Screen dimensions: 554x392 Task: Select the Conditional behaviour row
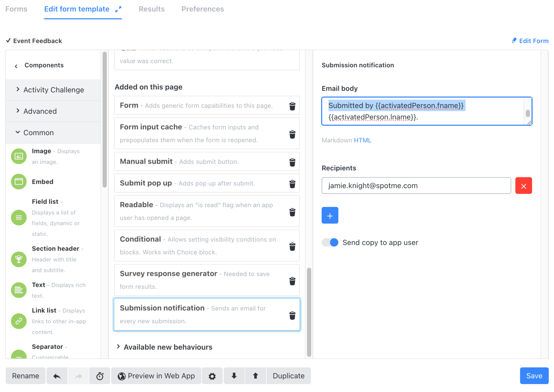coord(207,245)
